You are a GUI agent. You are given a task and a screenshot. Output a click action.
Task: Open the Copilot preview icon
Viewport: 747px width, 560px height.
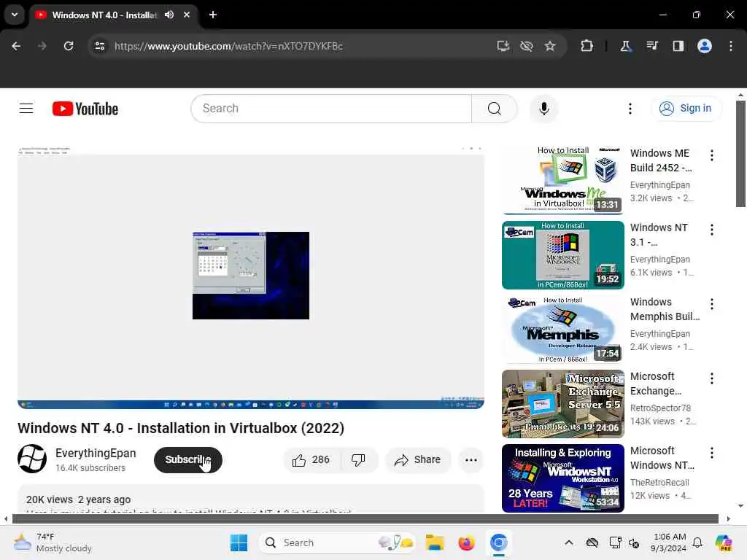click(724, 542)
